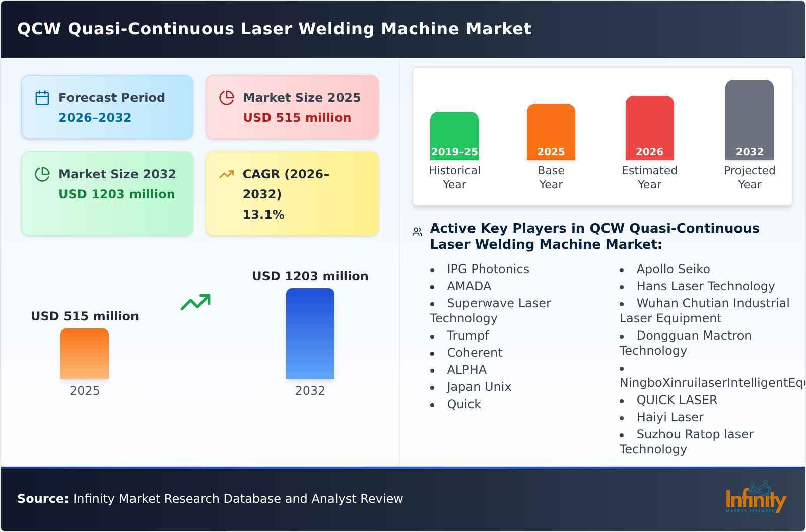
Task: Click the pie chart icon beside Market Size 2025
Action: pyautogui.click(x=227, y=98)
